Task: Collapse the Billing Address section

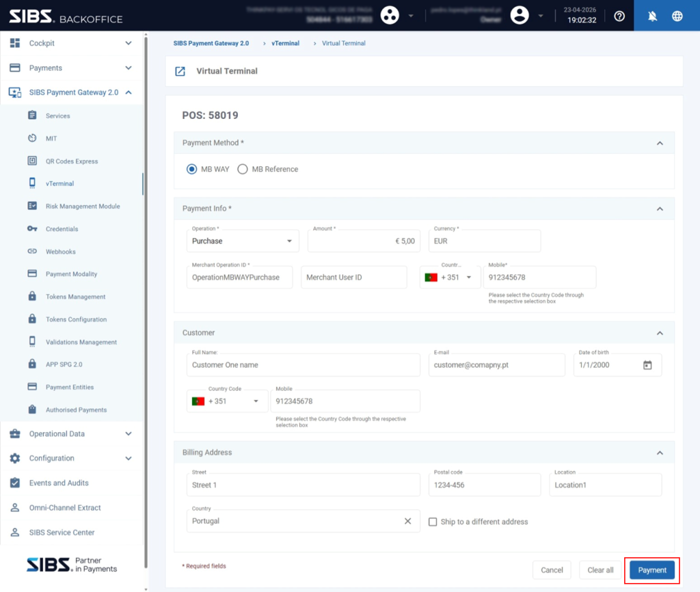Action: click(660, 453)
